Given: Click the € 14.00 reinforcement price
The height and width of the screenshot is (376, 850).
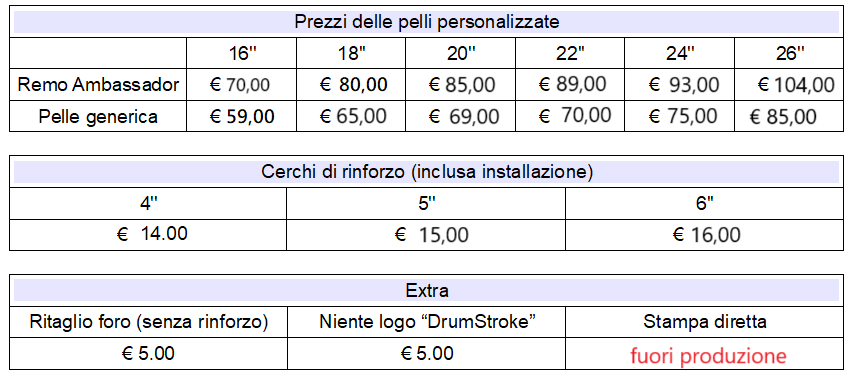Looking at the screenshot, I should (x=153, y=234).
